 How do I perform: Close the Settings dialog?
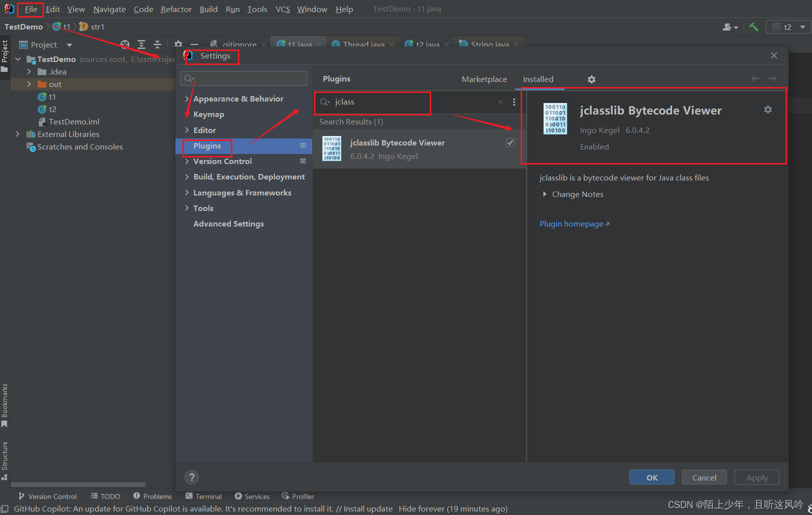tap(774, 55)
